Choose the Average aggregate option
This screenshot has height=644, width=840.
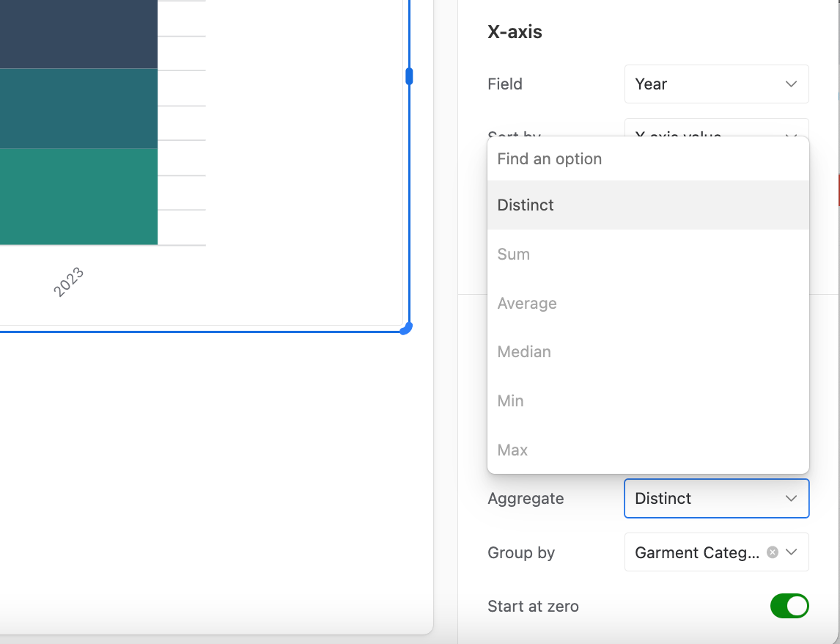[648, 303]
